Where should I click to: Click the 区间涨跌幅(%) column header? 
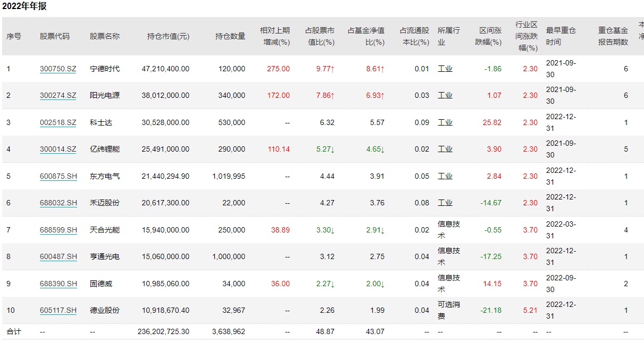pyautogui.click(x=488, y=36)
